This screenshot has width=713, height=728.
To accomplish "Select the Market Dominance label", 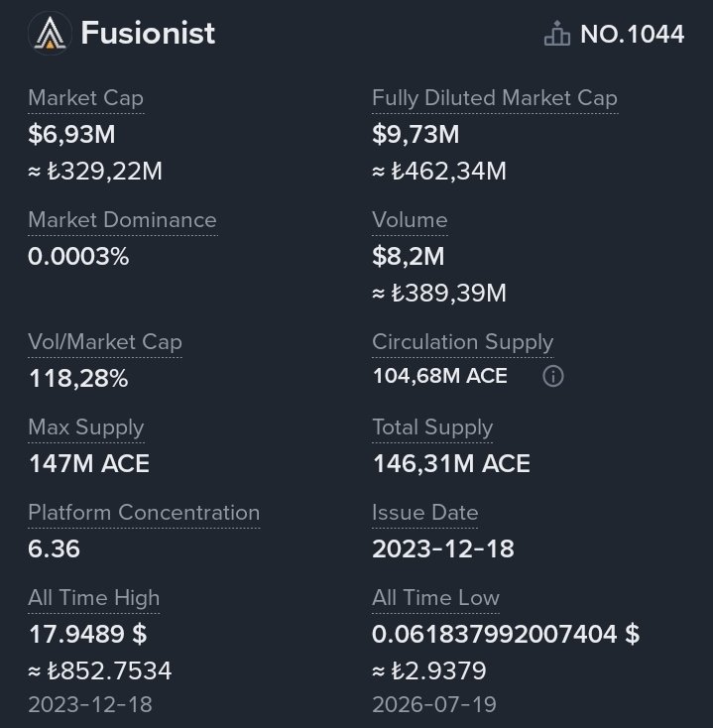I will (123, 220).
